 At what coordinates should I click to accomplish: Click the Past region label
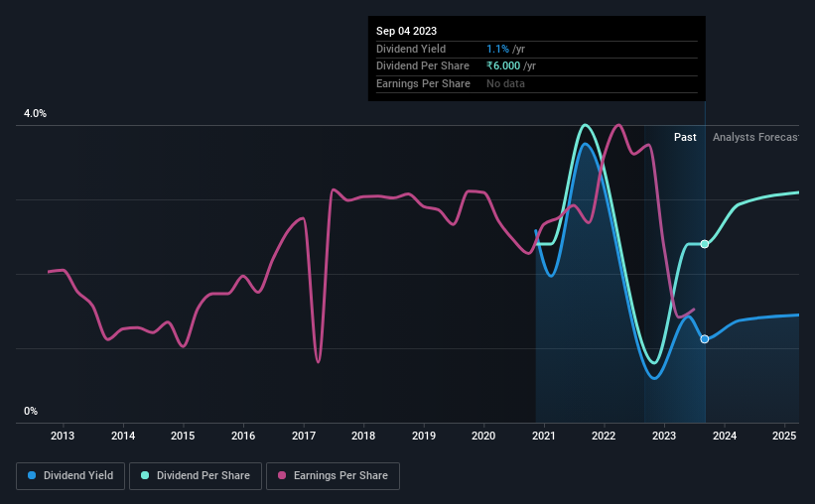click(x=685, y=137)
